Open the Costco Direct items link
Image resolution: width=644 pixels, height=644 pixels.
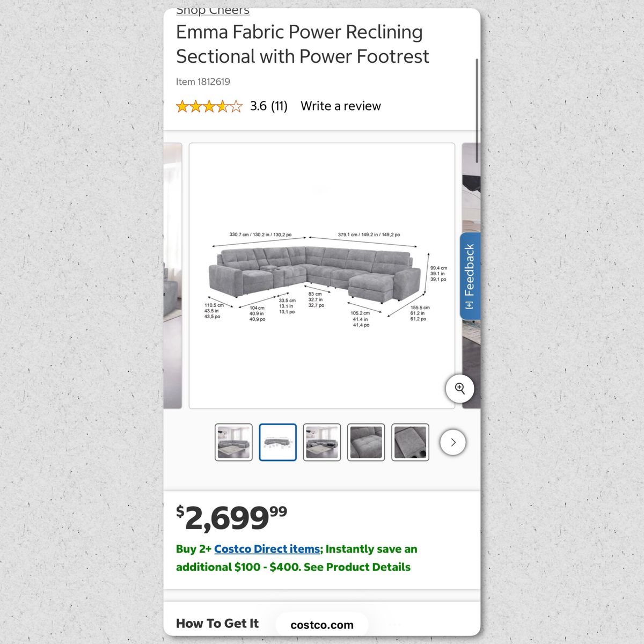(267, 549)
